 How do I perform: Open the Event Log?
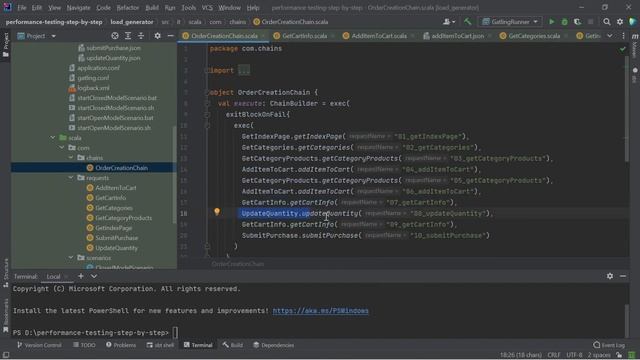(609, 345)
